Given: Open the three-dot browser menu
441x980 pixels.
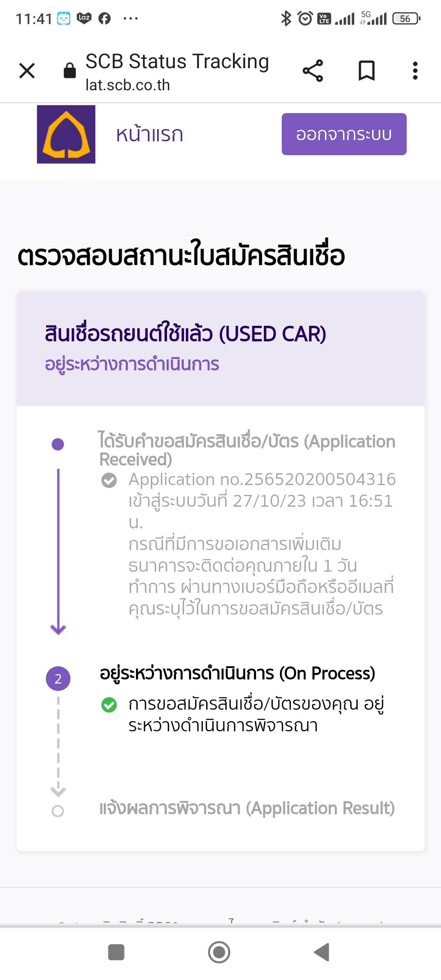Looking at the screenshot, I should [x=415, y=71].
